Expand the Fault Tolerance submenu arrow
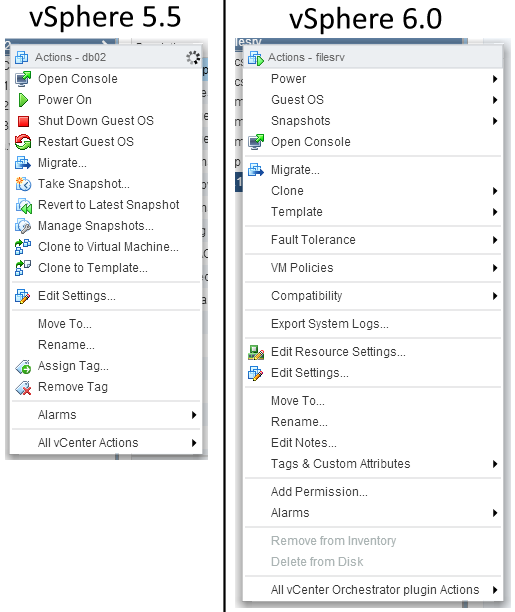 pos(495,240)
